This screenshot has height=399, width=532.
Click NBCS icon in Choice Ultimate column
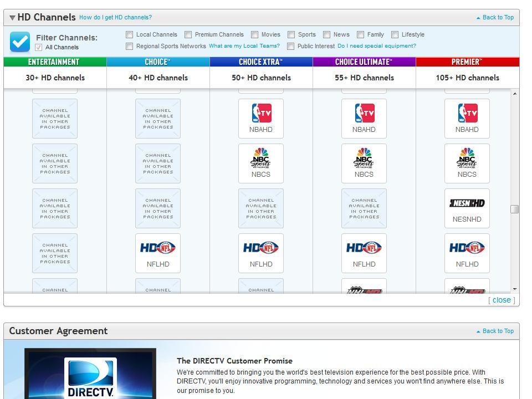(364, 163)
